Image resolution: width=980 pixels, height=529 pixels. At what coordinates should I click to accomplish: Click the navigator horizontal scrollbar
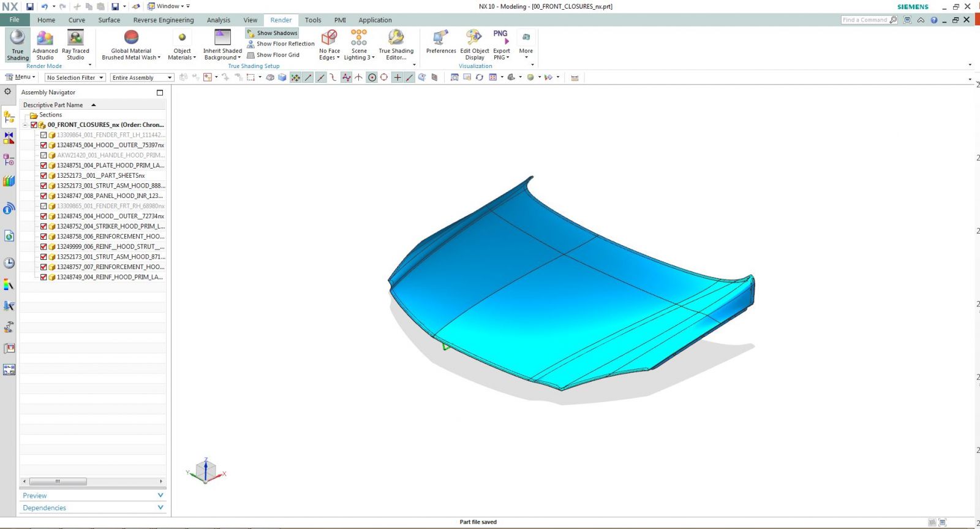click(58, 481)
